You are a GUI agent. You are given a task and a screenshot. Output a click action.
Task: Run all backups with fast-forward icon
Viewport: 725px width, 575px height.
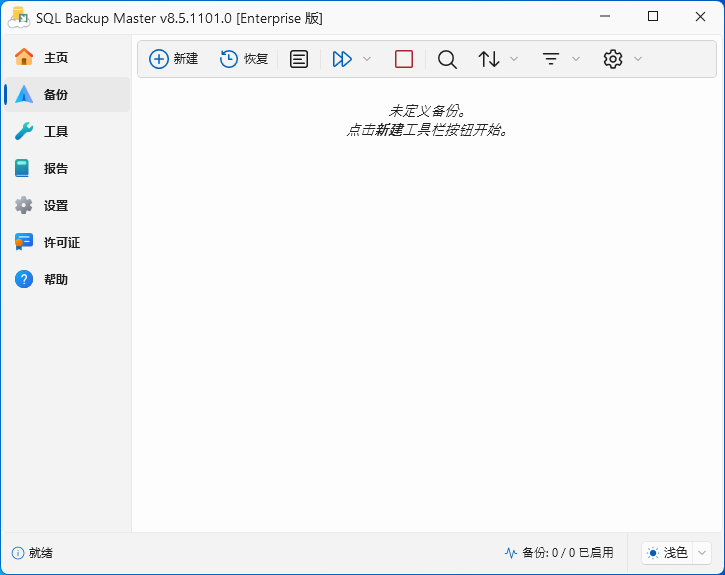(x=342, y=59)
